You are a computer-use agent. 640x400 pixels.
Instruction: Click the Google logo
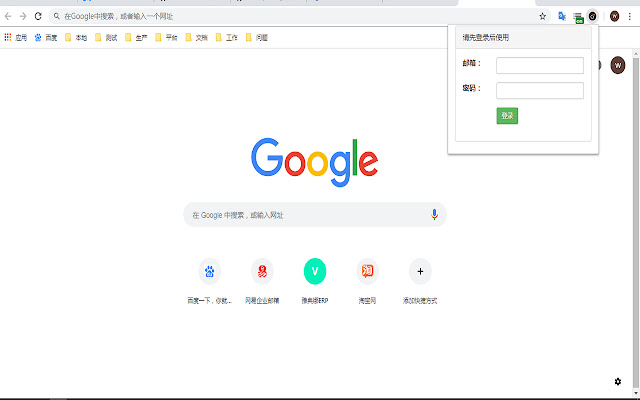click(314, 162)
